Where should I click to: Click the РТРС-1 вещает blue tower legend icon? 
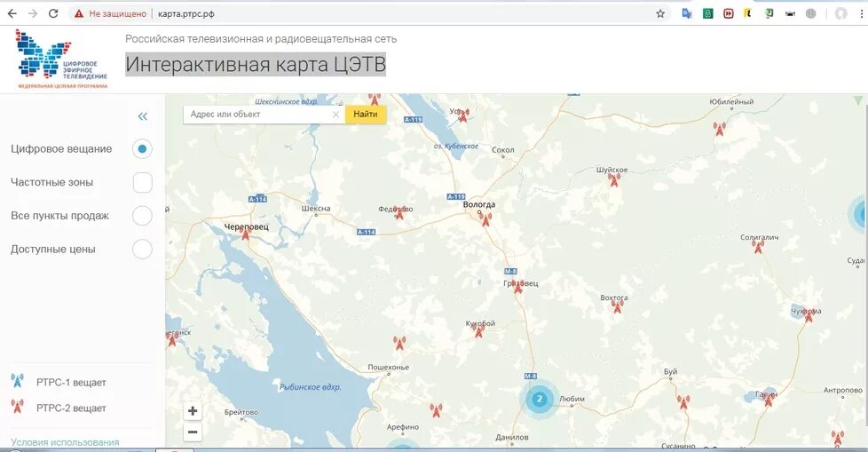(18, 381)
